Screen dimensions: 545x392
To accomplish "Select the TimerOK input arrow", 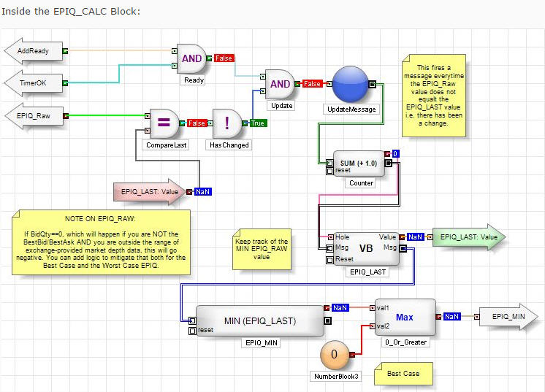I will click(x=32, y=83).
